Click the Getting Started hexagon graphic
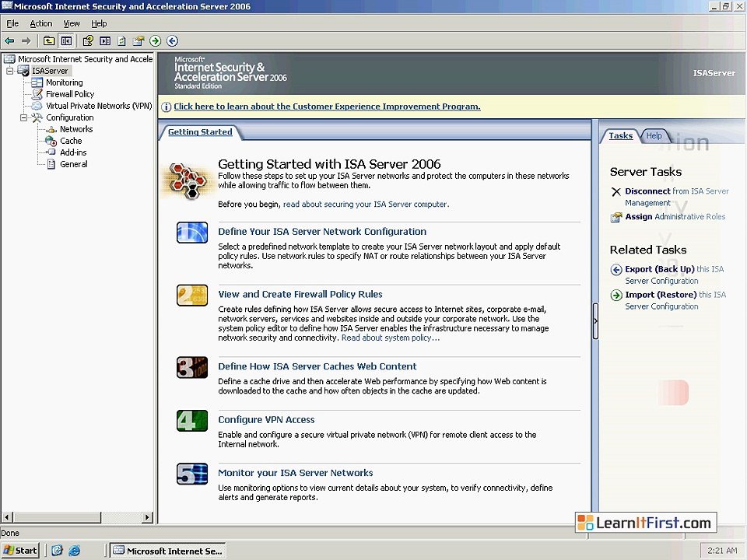Image resolution: width=747 pixels, height=560 pixels. tap(188, 180)
